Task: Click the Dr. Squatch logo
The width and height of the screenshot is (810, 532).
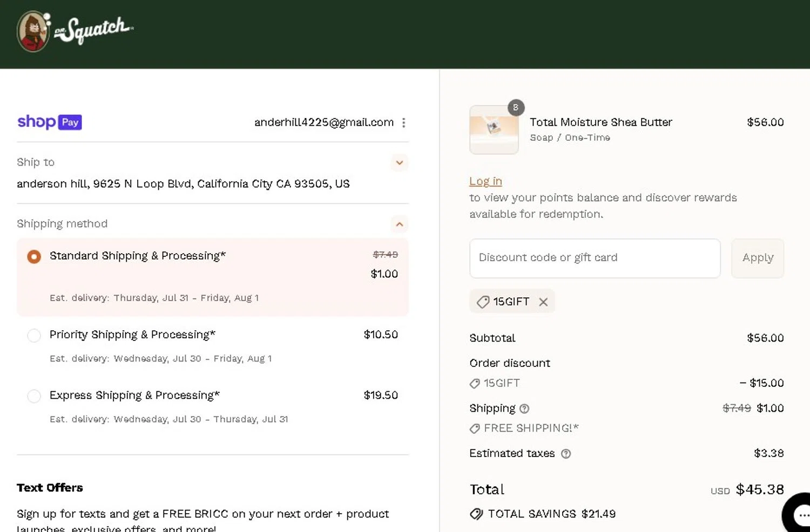Action: point(75,31)
